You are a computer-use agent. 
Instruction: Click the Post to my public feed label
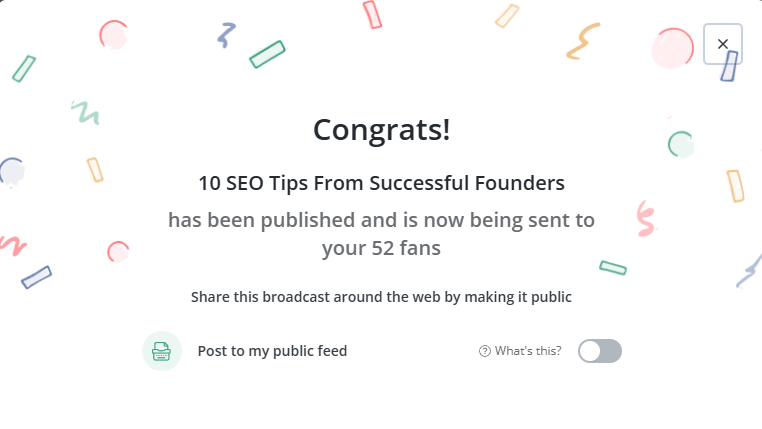coord(272,351)
